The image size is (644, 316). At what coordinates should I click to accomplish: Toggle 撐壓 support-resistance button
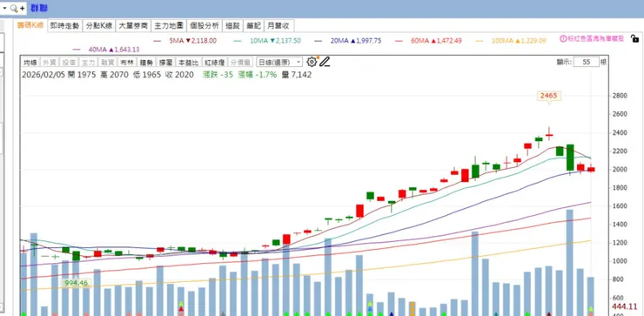pos(165,63)
